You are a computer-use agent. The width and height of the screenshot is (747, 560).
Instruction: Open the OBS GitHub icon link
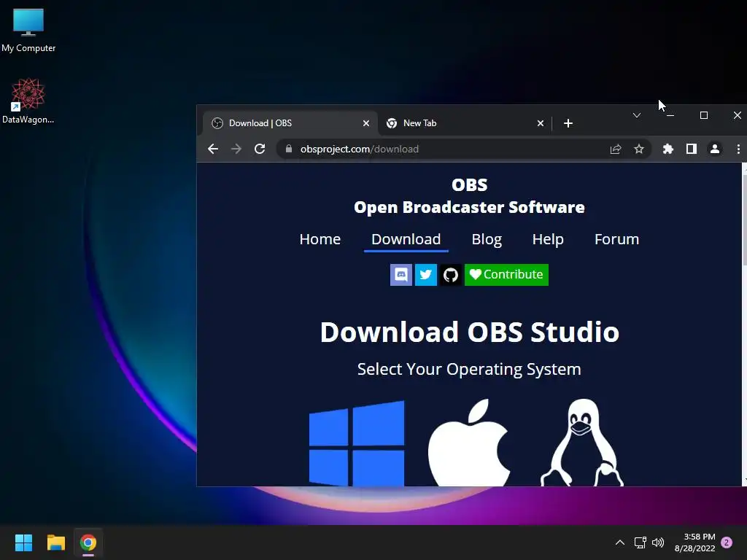click(451, 275)
